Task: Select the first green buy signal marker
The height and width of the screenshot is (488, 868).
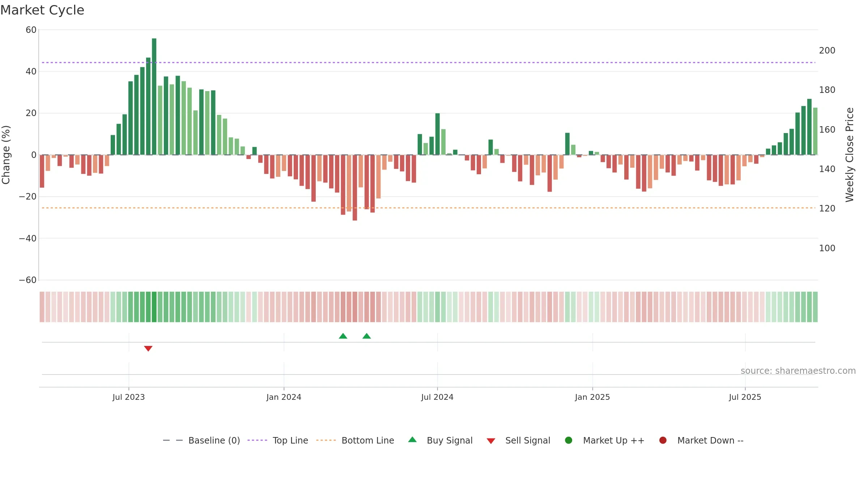Action: click(343, 336)
